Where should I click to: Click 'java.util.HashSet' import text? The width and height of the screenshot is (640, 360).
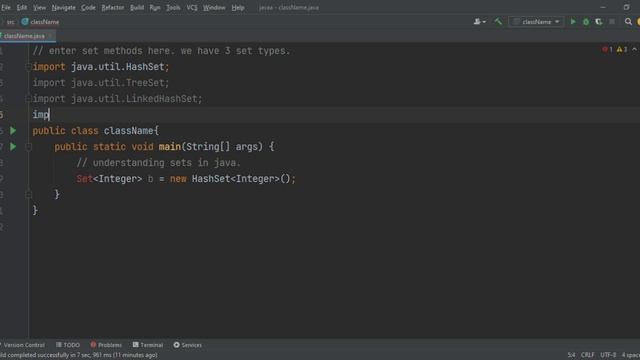(118, 67)
